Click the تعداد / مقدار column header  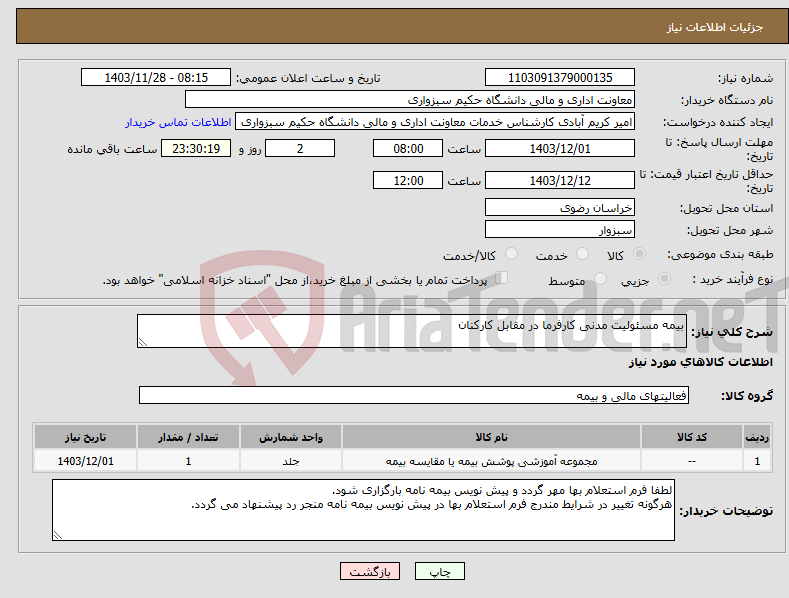[188, 437]
